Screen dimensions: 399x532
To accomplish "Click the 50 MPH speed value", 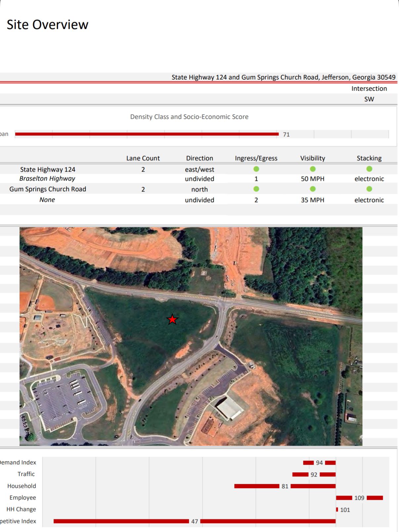I will 313,179.
